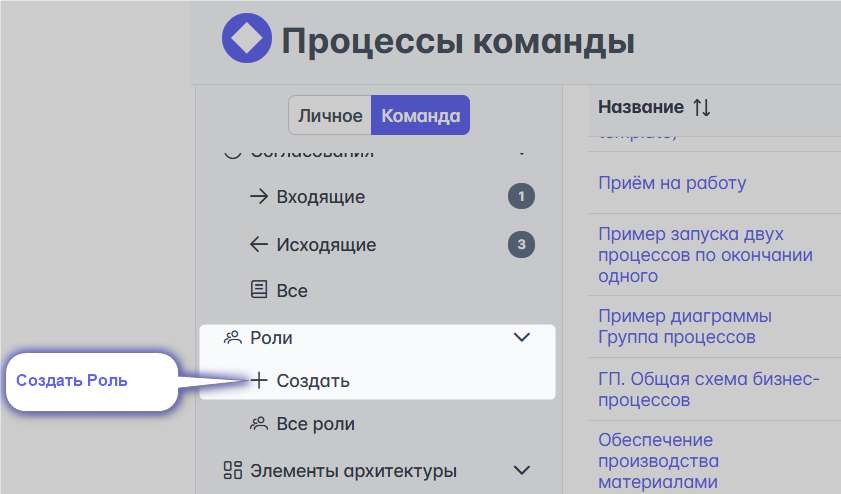Click the diamond app logo icon

(x=247, y=38)
